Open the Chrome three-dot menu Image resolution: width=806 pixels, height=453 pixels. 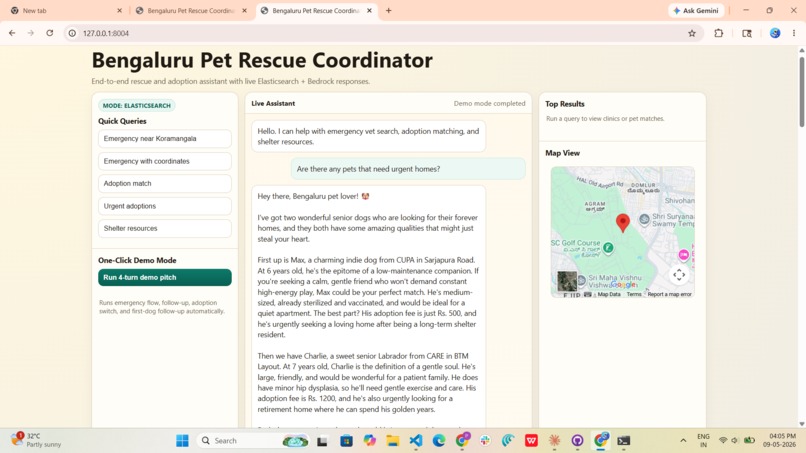[x=794, y=33]
